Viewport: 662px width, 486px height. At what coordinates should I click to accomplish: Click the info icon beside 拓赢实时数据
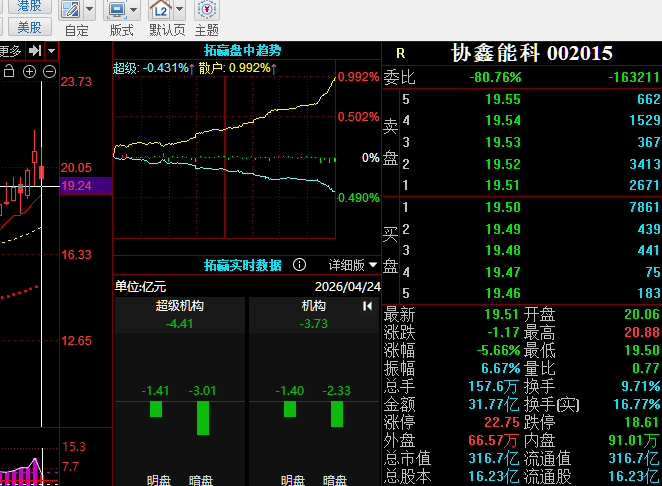tap(299, 265)
